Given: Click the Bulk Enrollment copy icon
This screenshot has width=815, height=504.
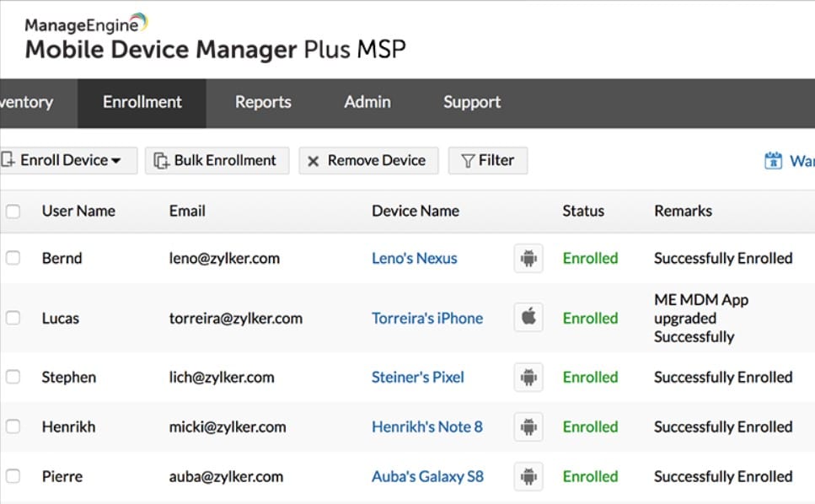Looking at the screenshot, I should tap(161, 161).
